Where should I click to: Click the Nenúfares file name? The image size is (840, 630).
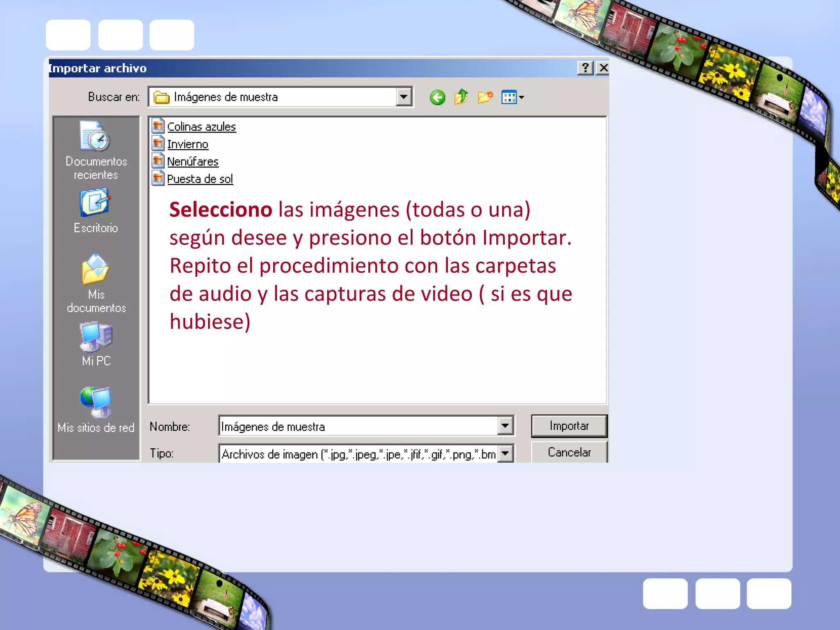[193, 162]
